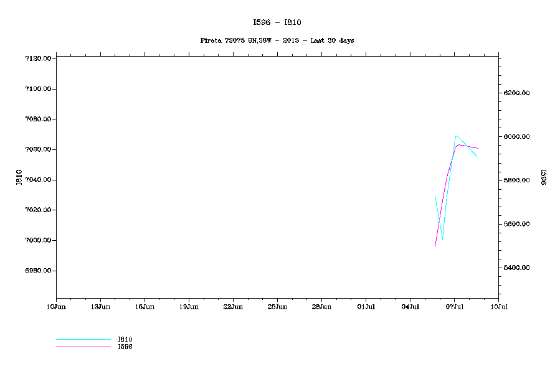Click the lowest point of the magenta line
The height and width of the screenshot is (392, 555).
coord(435,247)
